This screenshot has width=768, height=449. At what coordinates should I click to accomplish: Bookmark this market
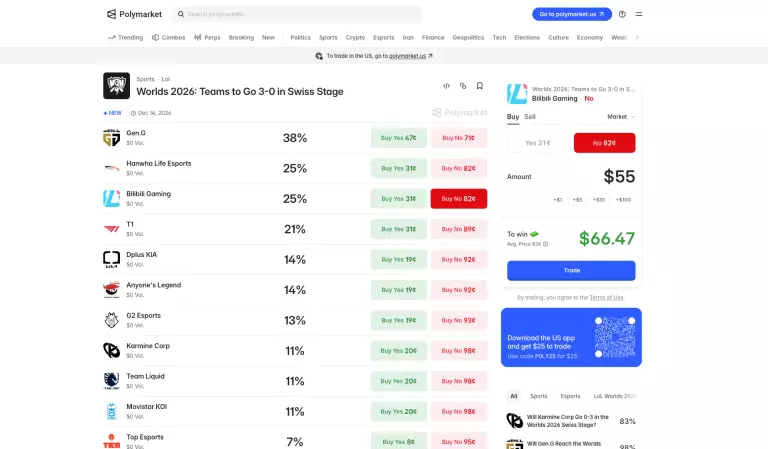point(480,86)
